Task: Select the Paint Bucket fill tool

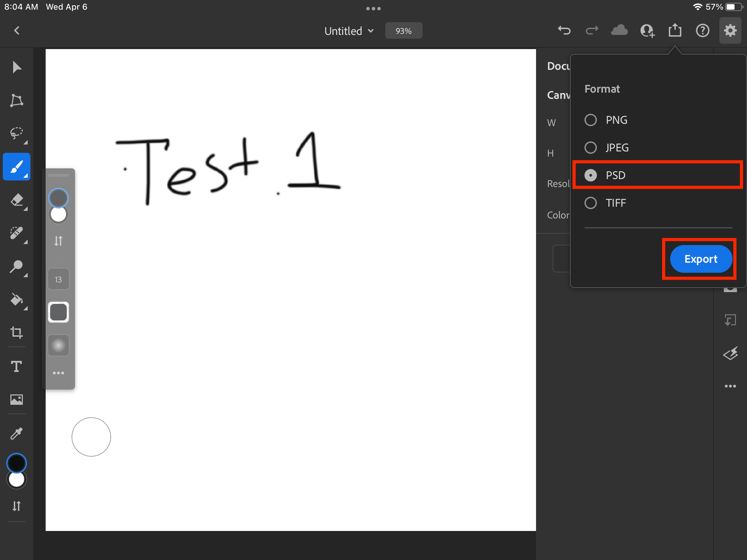Action: click(x=17, y=300)
